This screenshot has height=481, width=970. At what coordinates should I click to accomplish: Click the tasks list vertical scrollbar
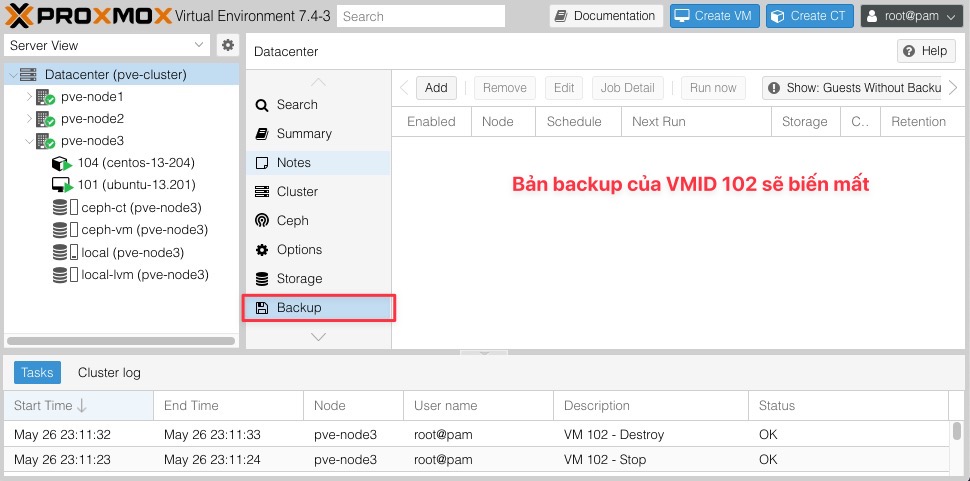coord(957,433)
